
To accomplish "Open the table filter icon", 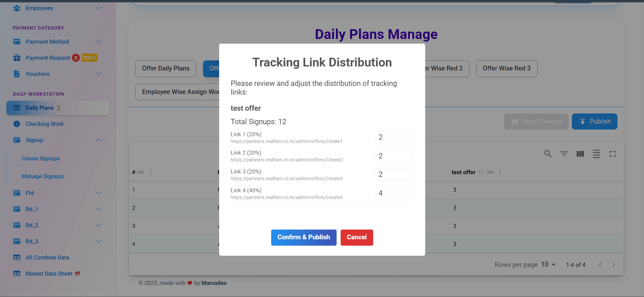I will [564, 154].
